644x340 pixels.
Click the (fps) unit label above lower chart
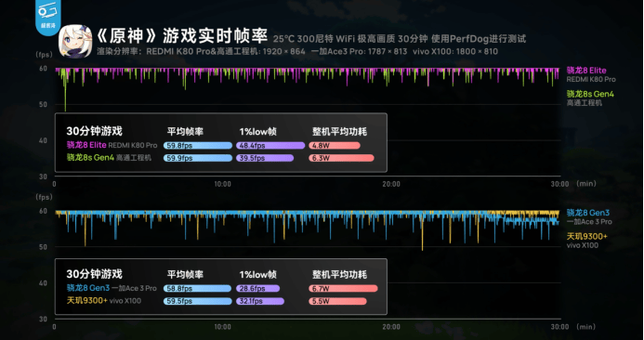point(45,197)
